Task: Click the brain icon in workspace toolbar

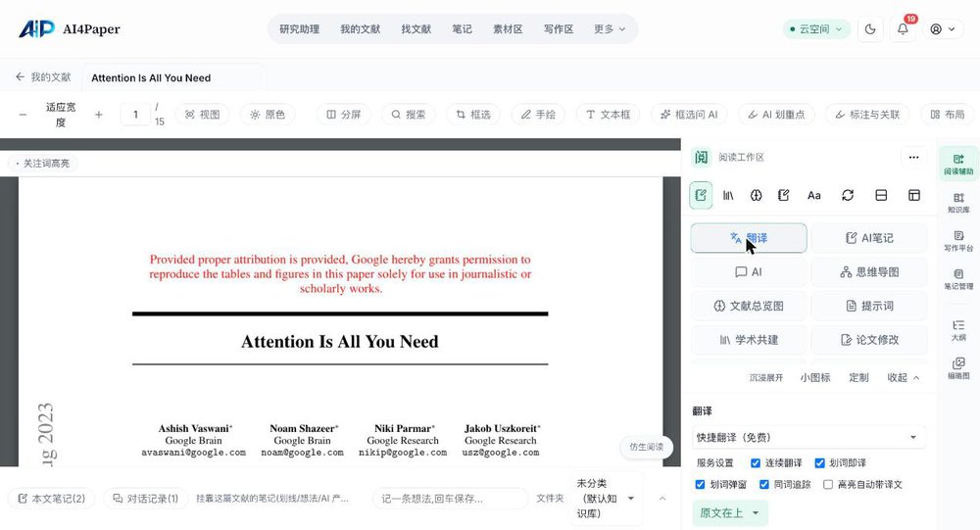Action: 756,195
